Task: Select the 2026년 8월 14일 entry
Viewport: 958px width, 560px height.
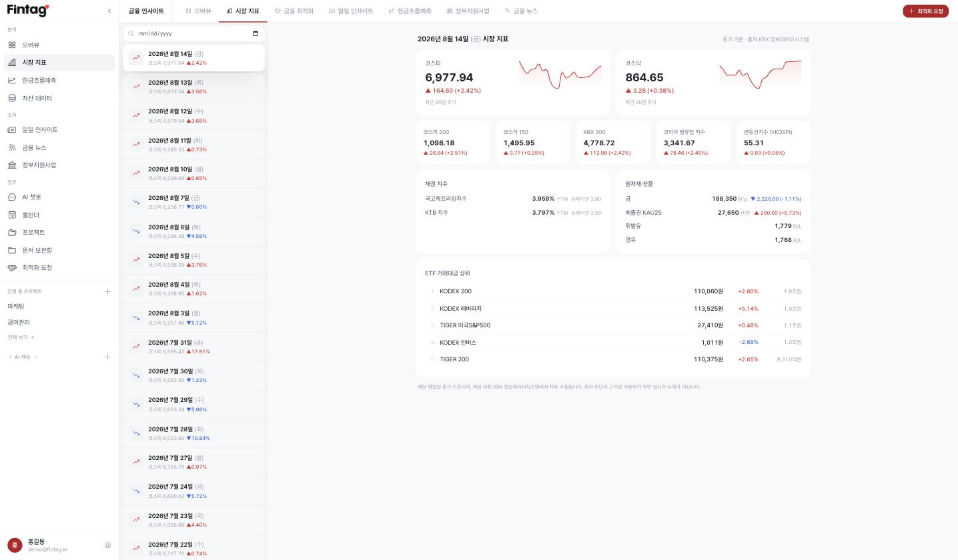Action: [194, 58]
